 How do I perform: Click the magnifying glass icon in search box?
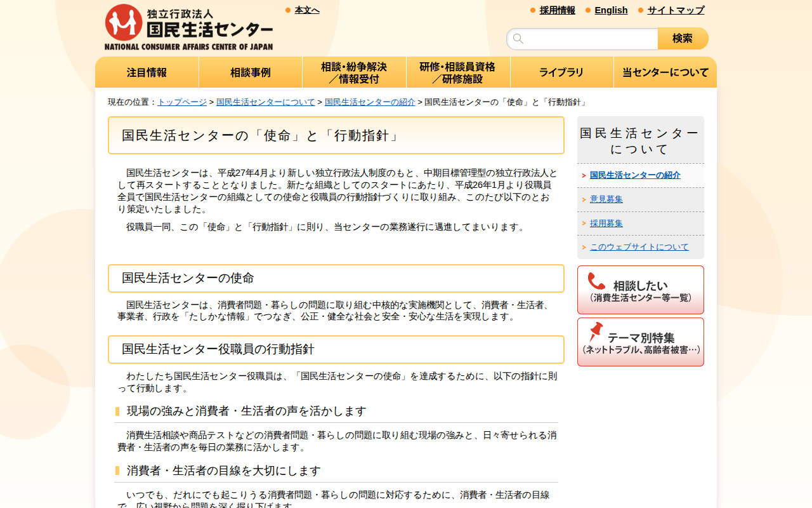pos(518,39)
